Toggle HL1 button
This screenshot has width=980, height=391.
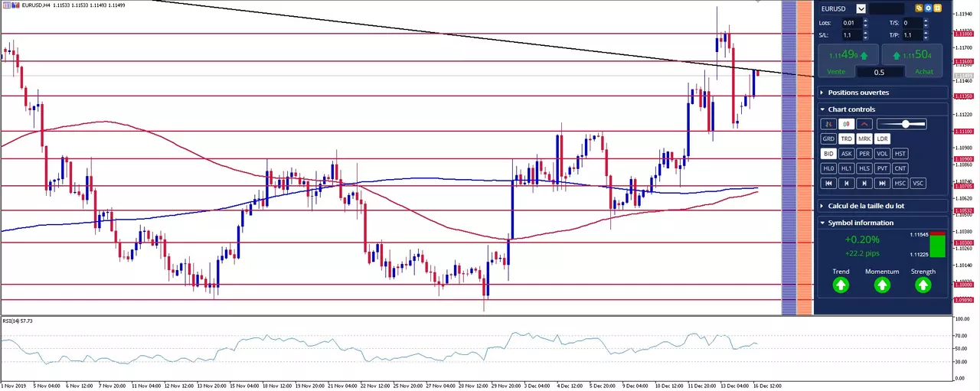[x=846, y=168]
